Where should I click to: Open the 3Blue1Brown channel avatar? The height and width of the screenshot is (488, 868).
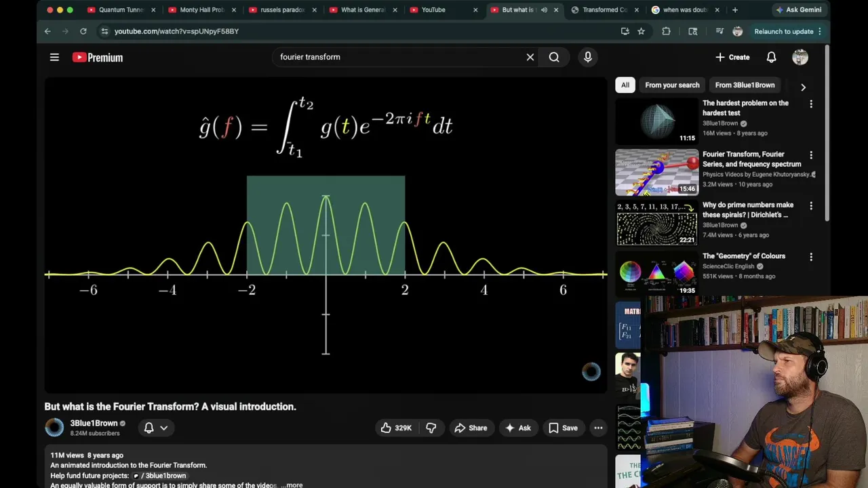click(54, 428)
